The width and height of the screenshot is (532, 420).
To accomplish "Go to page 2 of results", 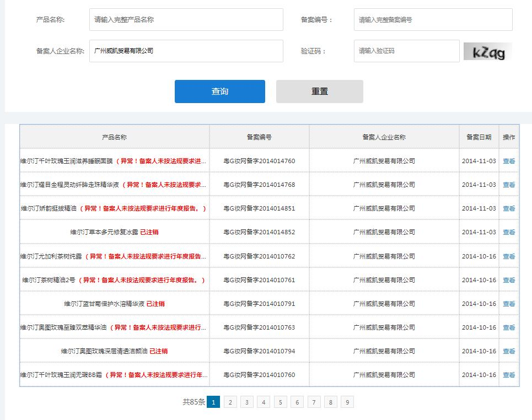I will coord(230,402).
